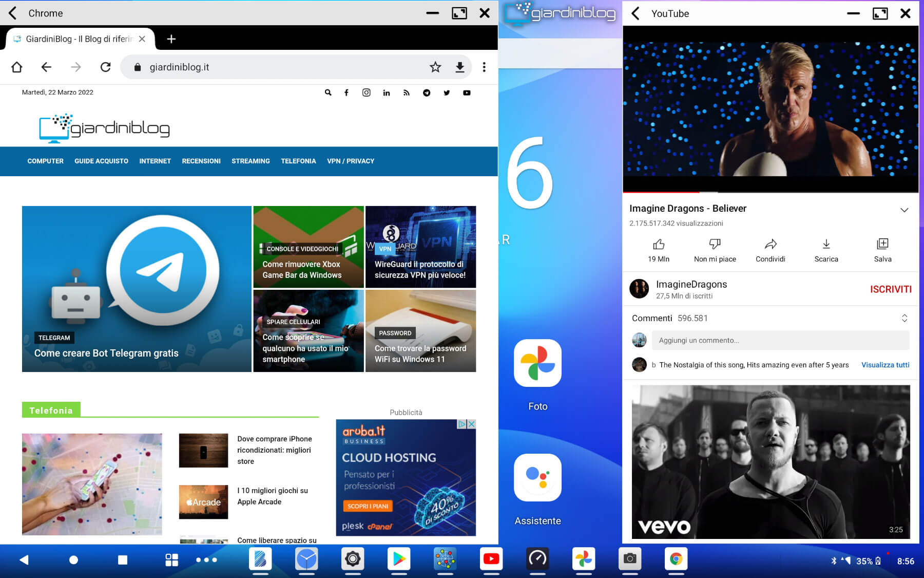The height and width of the screenshot is (578, 924).
Task: Open taskbar three-dots overflow
Action: (206, 560)
